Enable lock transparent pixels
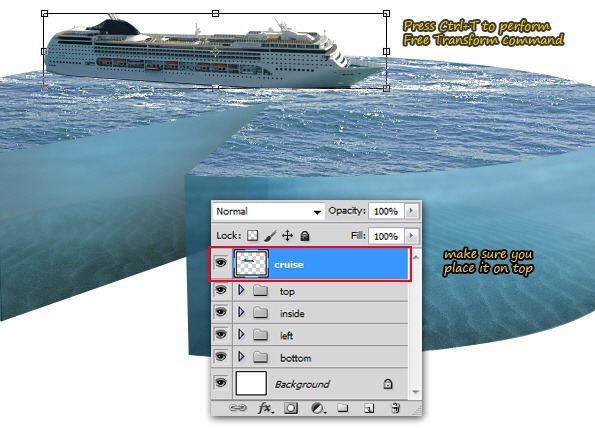Image resolution: width=595 pixels, height=428 pixels. coord(252,236)
